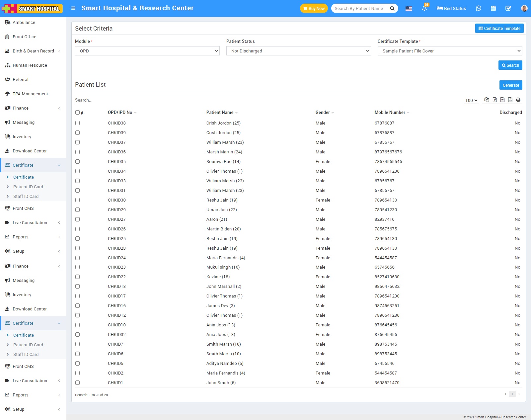Open the Patient Status dropdown
The width and height of the screenshot is (531, 420).
(298, 51)
